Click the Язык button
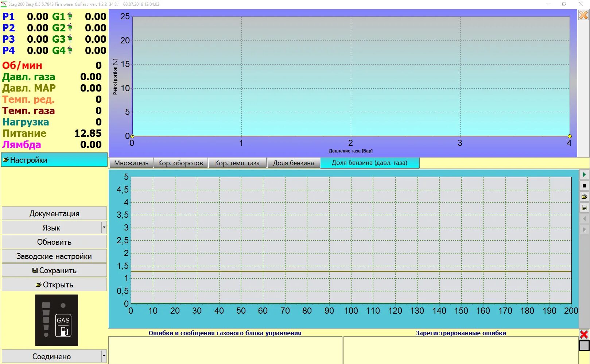 51,228
